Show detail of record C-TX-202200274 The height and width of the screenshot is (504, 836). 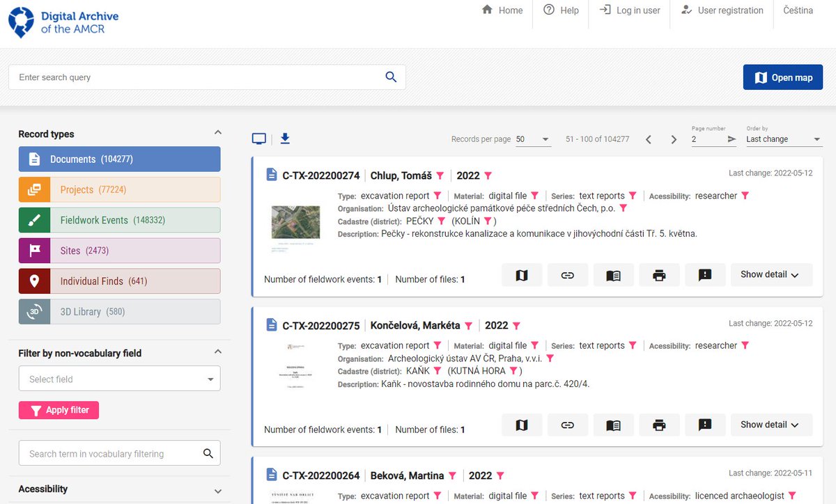click(x=771, y=275)
